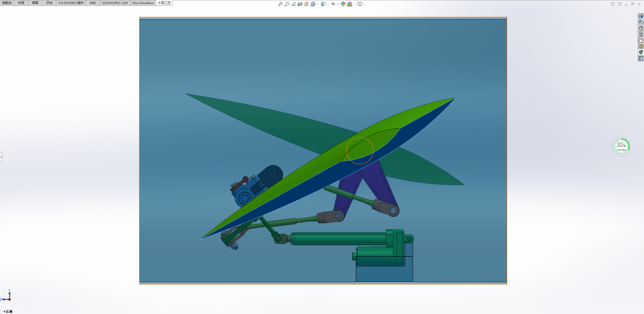644x314 pixels.
Task: Click the Apply Scene icon
Action: click(350, 4)
